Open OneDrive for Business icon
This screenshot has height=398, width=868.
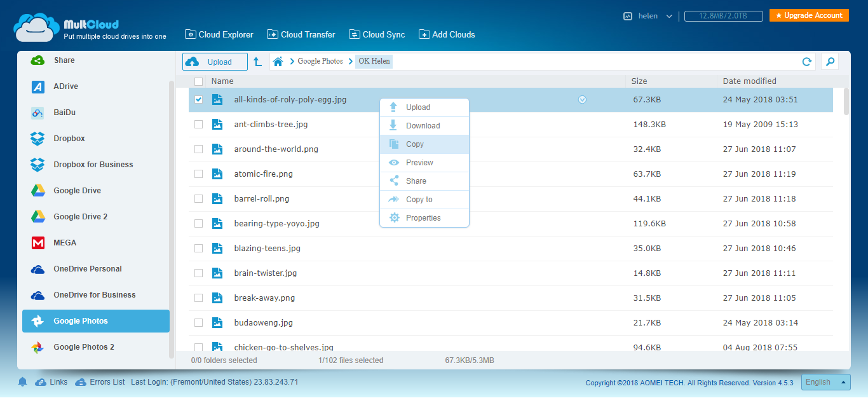[x=38, y=295]
